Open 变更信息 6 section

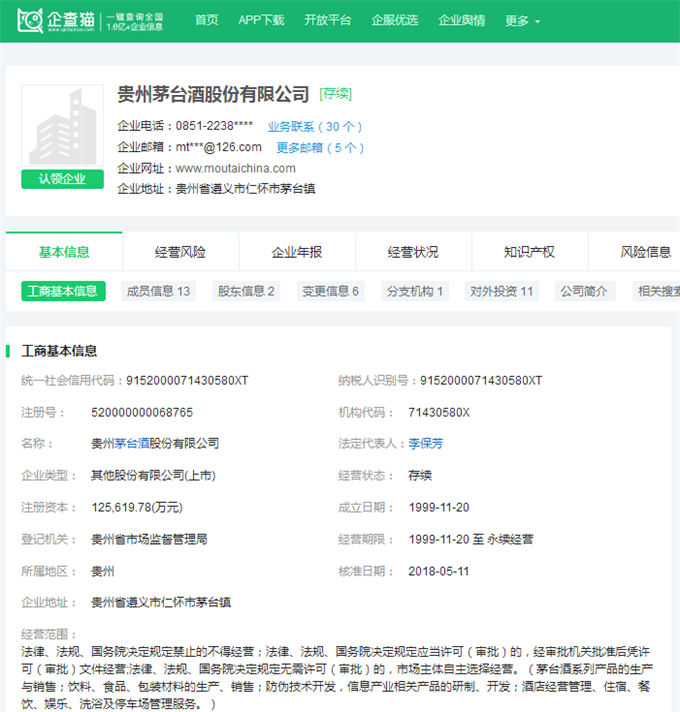(330, 291)
